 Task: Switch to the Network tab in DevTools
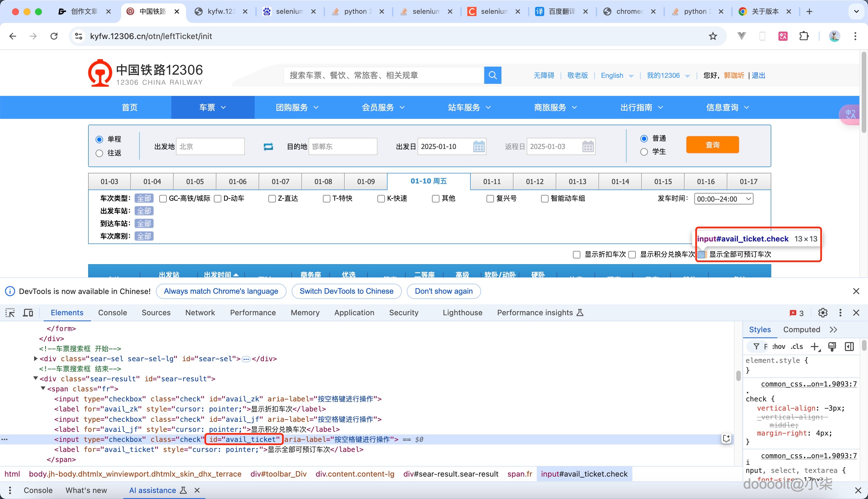tap(200, 313)
